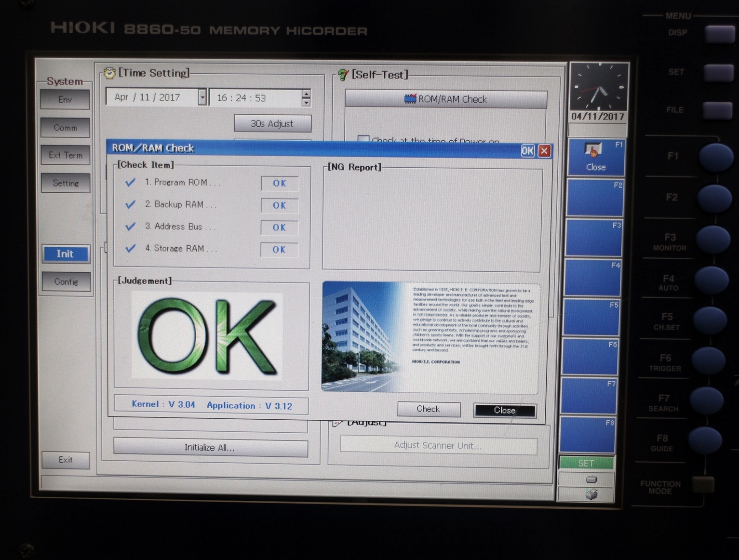Select the Init tab
This screenshot has height=560, width=739.
click(65, 254)
